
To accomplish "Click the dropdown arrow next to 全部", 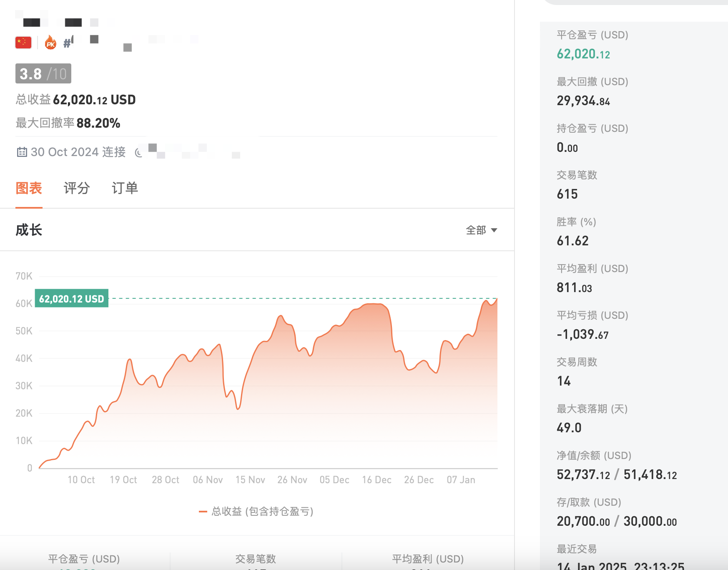I will tap(494, 230).
